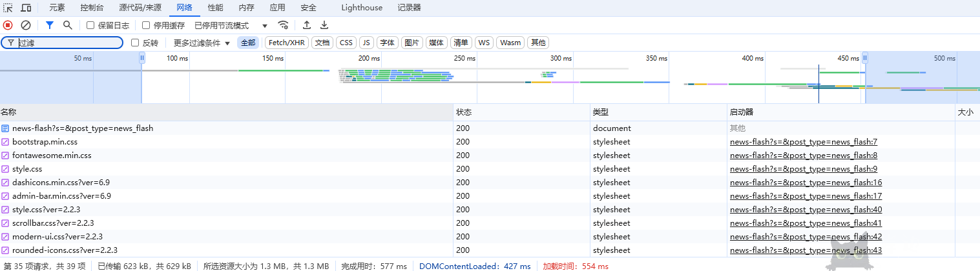The width and height of the screenshot is (980, 271).
Task: Open the 内存 tab
Action: (246, 8)
